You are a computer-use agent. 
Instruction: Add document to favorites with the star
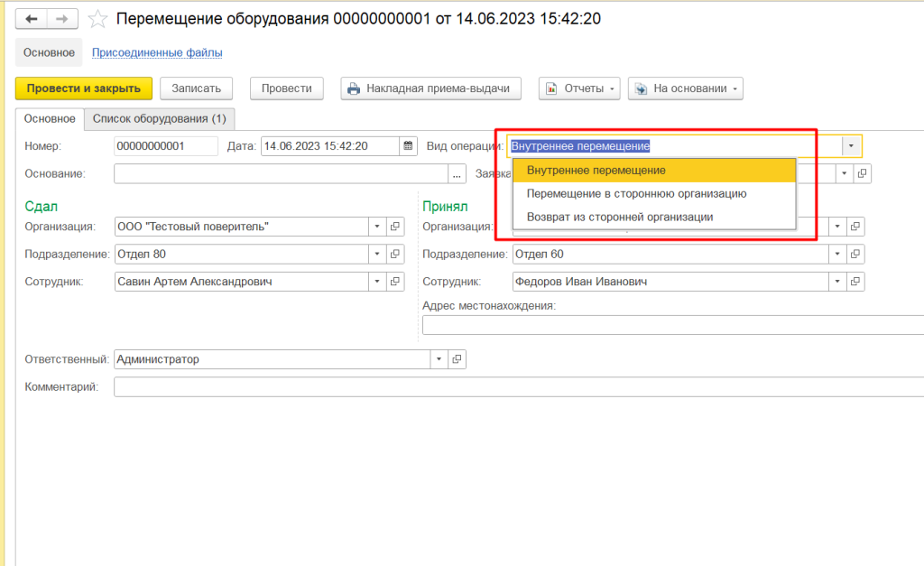tap(97, 20)
